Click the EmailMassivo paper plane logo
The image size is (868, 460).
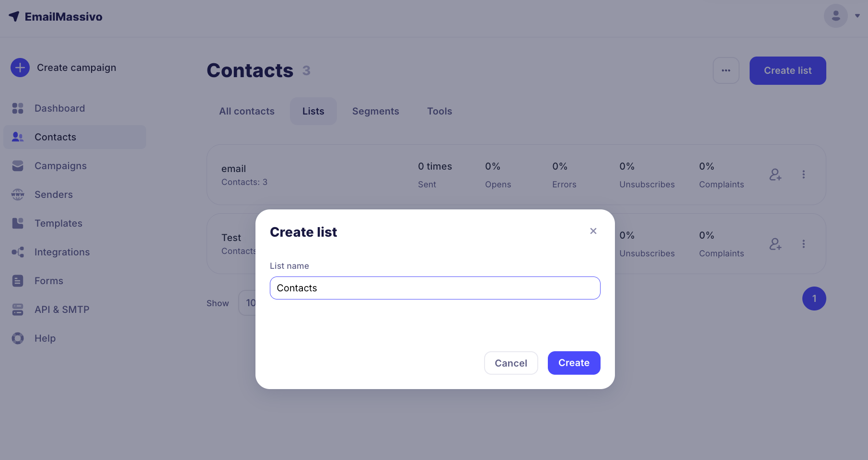pyautogui.click(x=14, y=16)
